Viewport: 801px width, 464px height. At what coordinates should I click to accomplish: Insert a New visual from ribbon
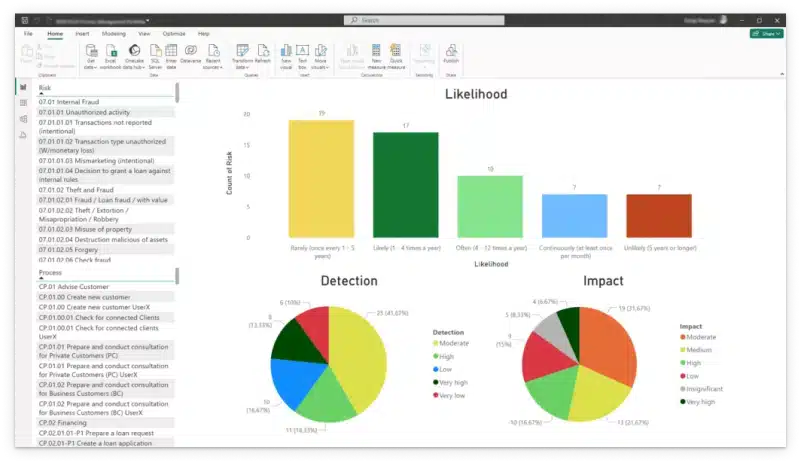pyautogui.click(x=286, y=51)
